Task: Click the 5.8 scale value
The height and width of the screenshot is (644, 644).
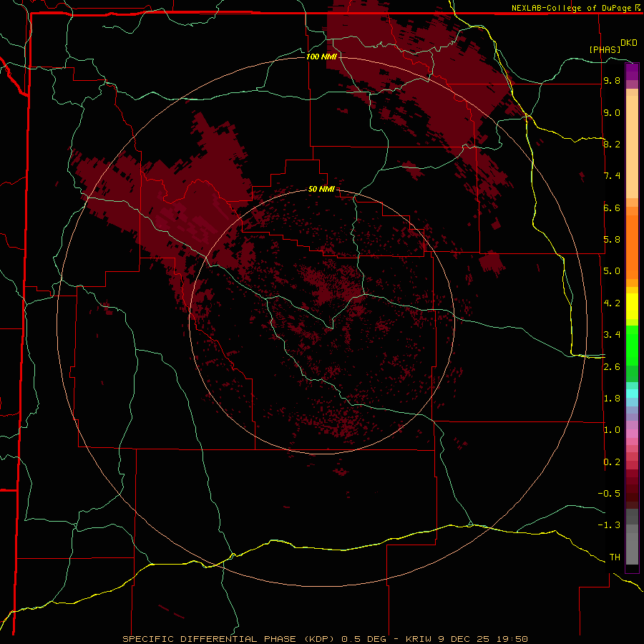Action: point(612,240)
